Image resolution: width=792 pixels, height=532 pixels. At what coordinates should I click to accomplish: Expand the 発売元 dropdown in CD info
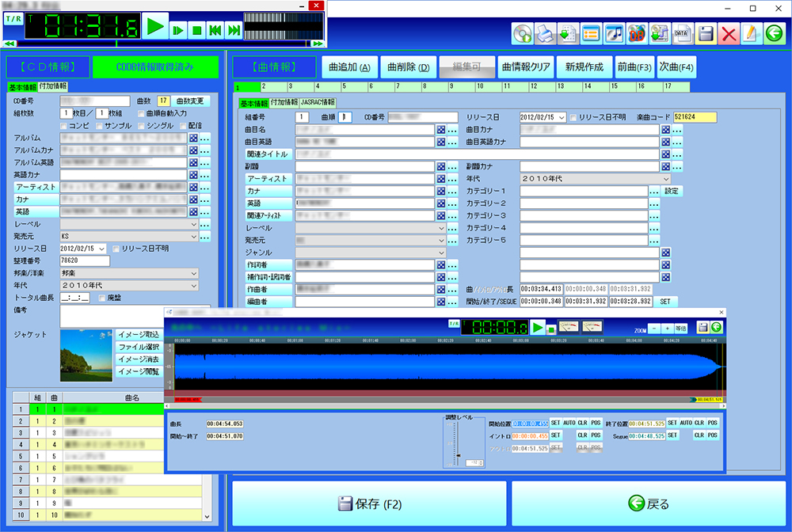[194, 236]
